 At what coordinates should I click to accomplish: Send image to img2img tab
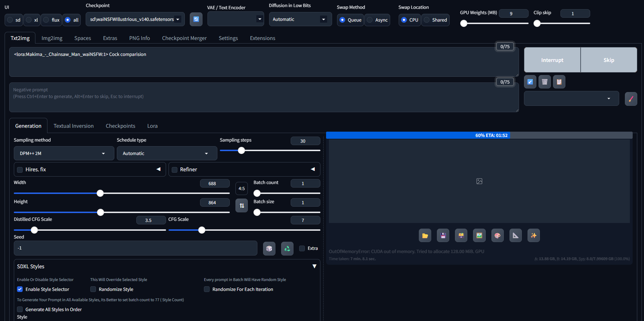pos(479,235)
